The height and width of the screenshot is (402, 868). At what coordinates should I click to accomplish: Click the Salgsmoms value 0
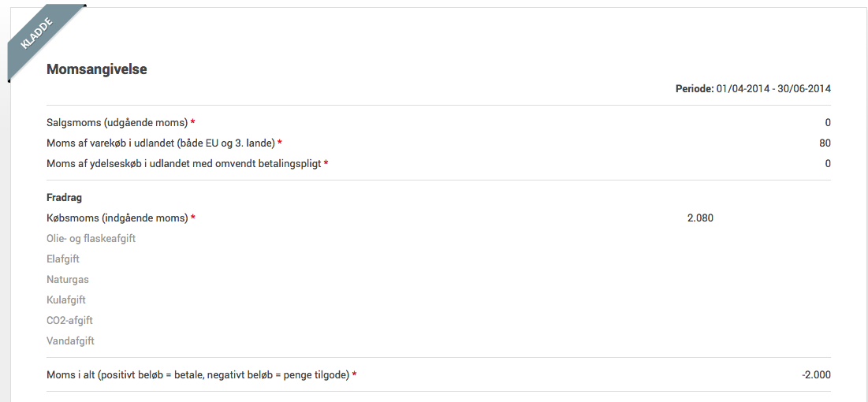tap(828, 122)
